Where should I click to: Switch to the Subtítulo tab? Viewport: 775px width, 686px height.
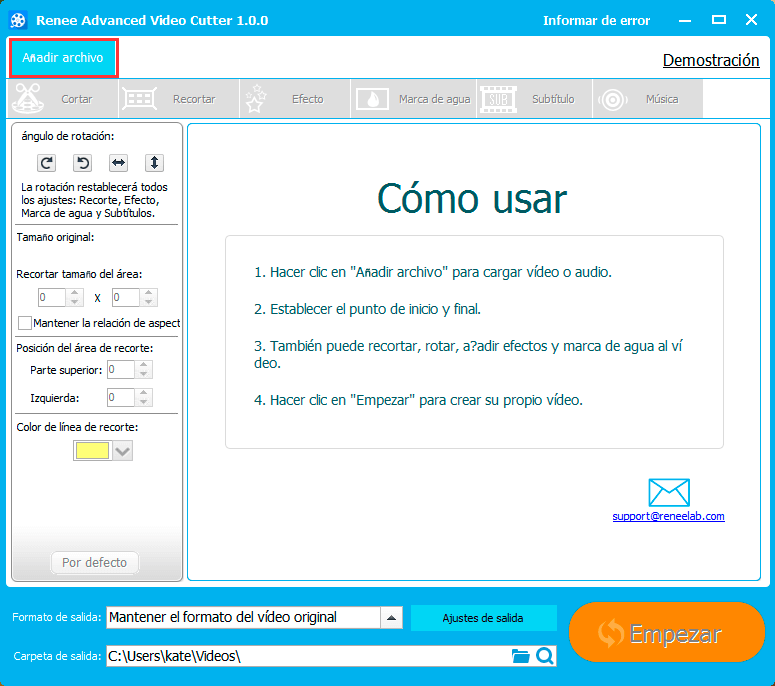[x=534, y=99]
